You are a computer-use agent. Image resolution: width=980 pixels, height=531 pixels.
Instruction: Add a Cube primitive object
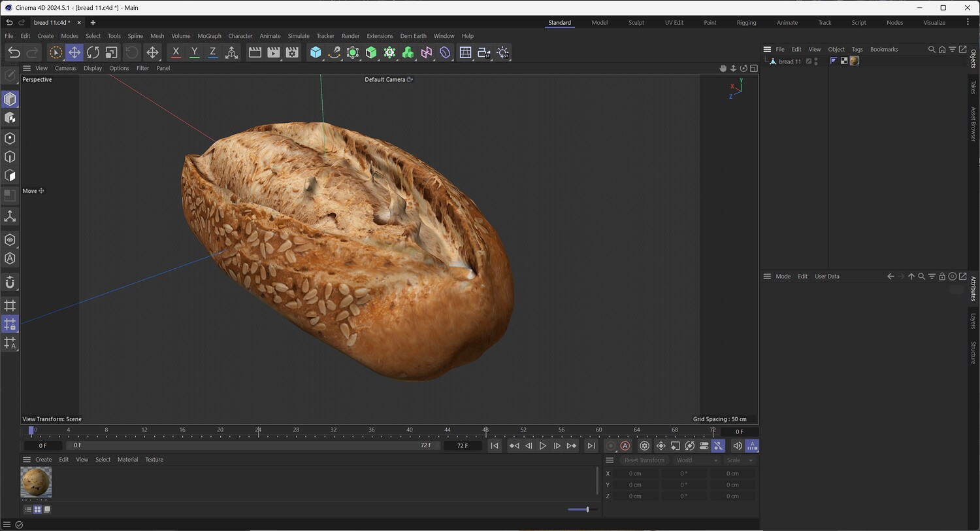click(316, 52)
